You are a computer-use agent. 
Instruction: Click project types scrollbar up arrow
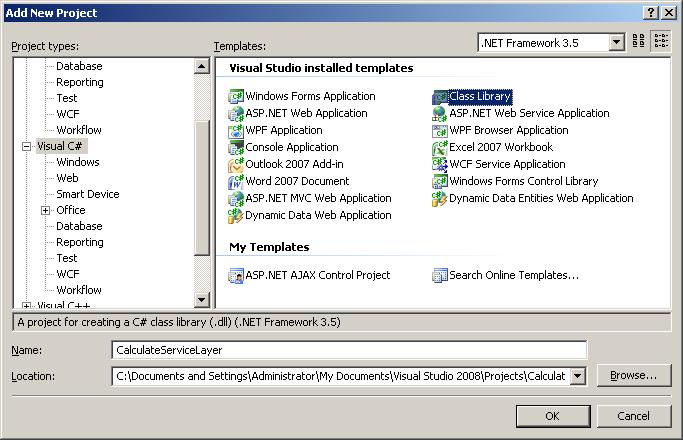(x=202, y=66)
